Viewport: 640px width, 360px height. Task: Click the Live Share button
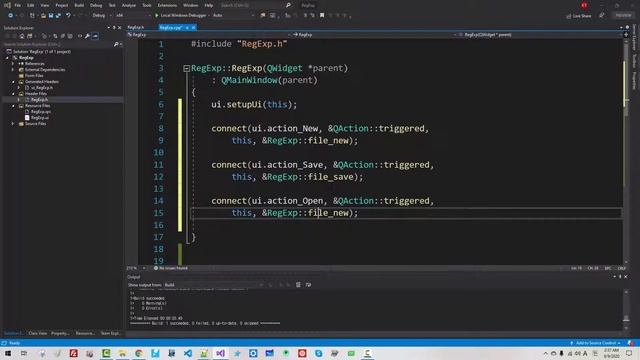(x=579, y=16)
